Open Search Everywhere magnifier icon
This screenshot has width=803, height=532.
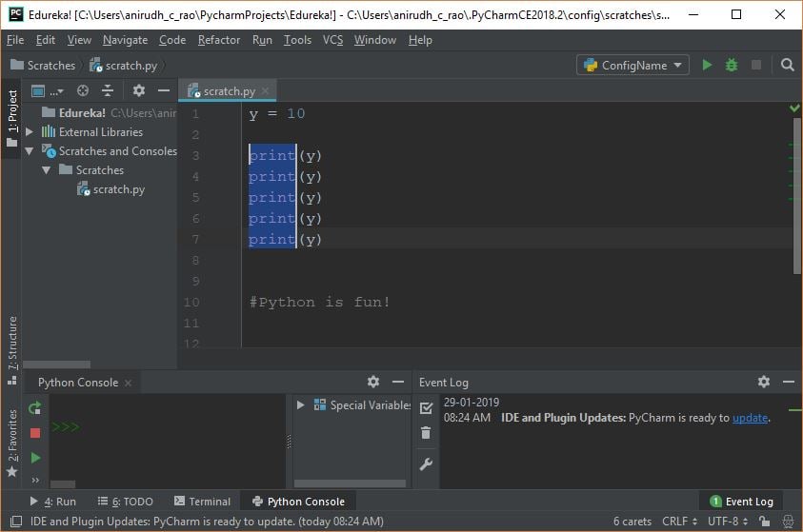787,65
